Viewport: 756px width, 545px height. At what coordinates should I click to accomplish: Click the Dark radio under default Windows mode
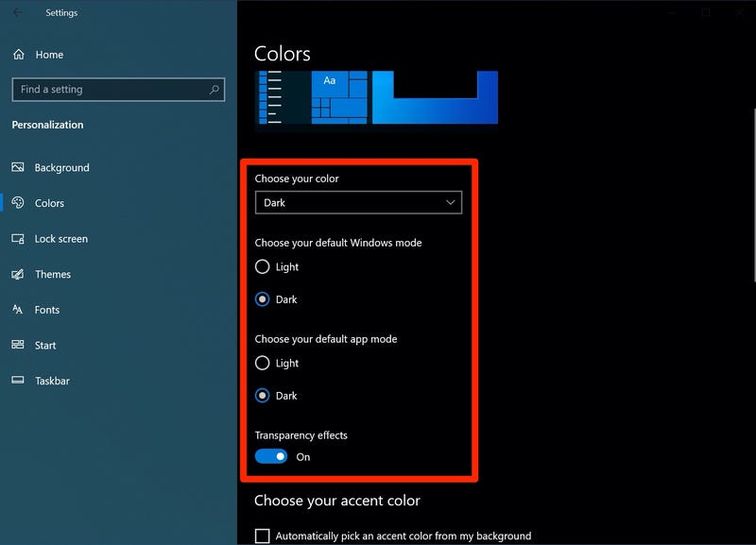262,299
